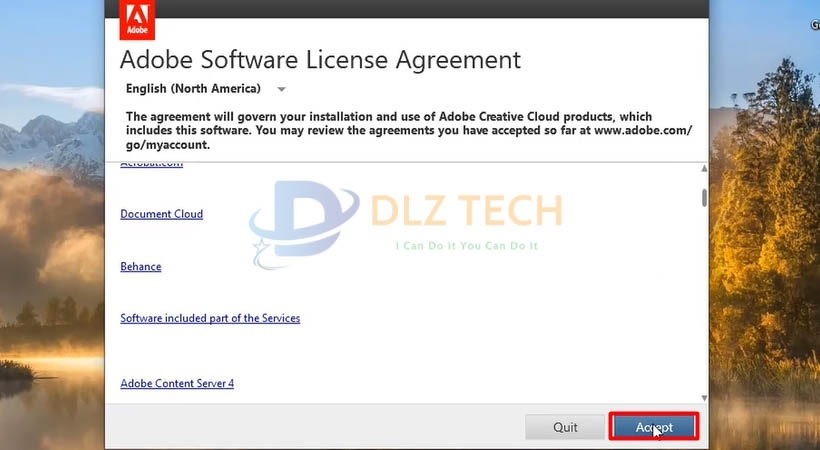Click the empty scrollbar track below the thumb

(x=704, y=300)
